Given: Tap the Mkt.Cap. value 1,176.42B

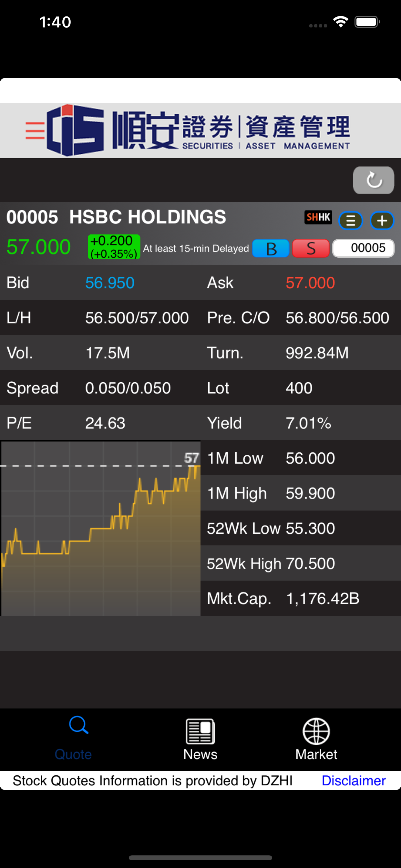Looking at the screenshot, I should tap(323, 598).
